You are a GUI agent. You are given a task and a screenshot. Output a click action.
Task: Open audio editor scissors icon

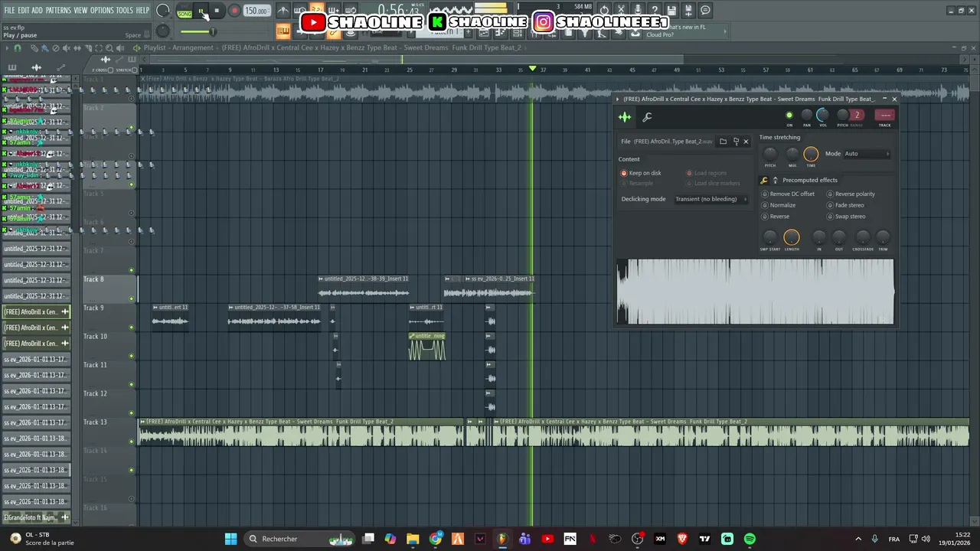point(621,11)
